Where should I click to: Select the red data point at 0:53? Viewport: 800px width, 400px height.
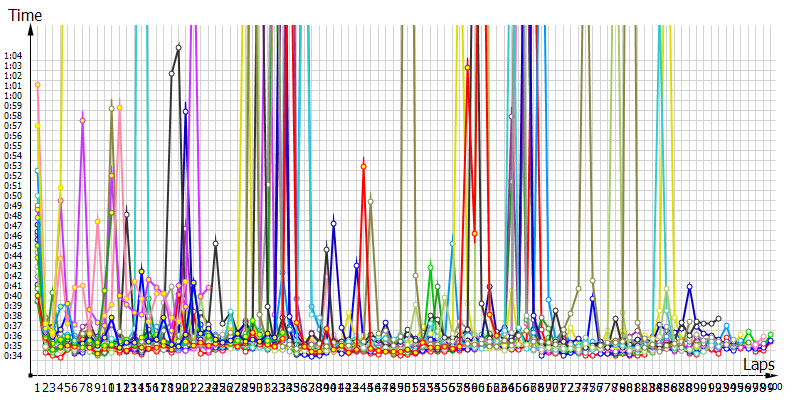[x=363, y=166]
